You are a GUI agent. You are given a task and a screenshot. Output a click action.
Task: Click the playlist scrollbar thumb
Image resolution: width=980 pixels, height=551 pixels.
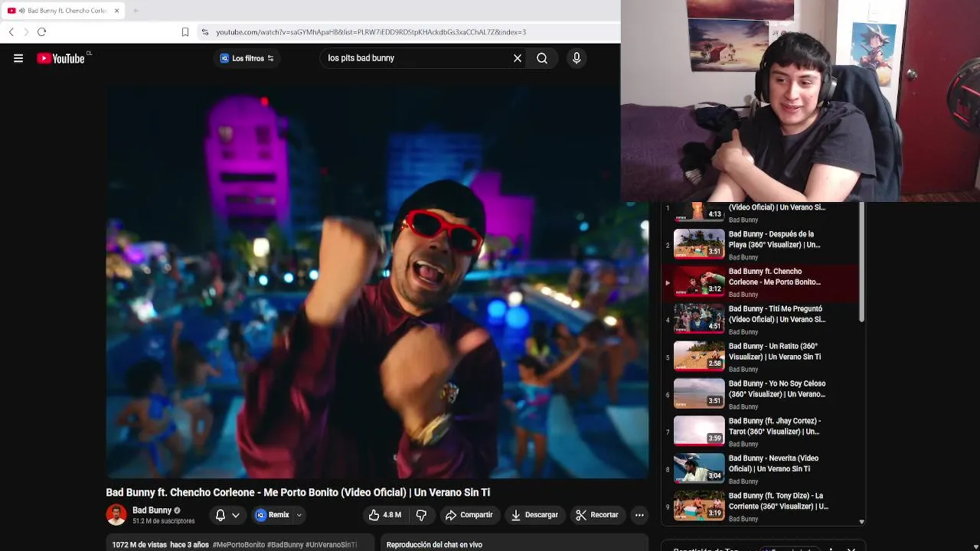point(861,262)
